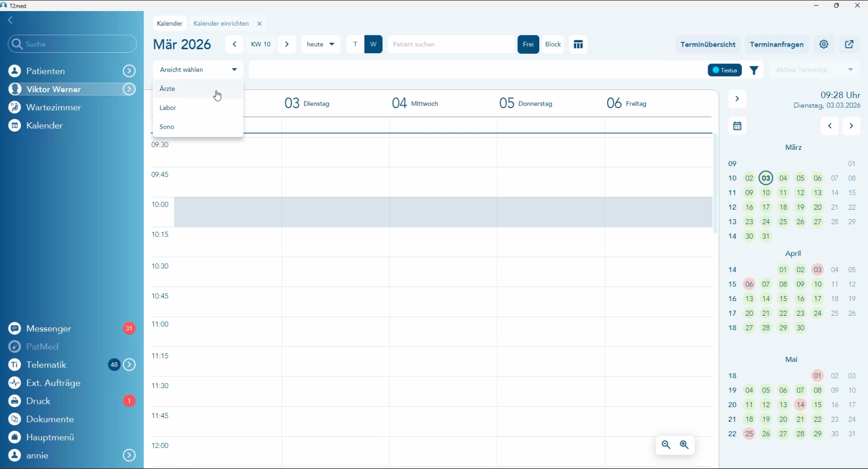Toggle the Block appointment mode
Screen dimensions: 868x469
pos(553,44)
